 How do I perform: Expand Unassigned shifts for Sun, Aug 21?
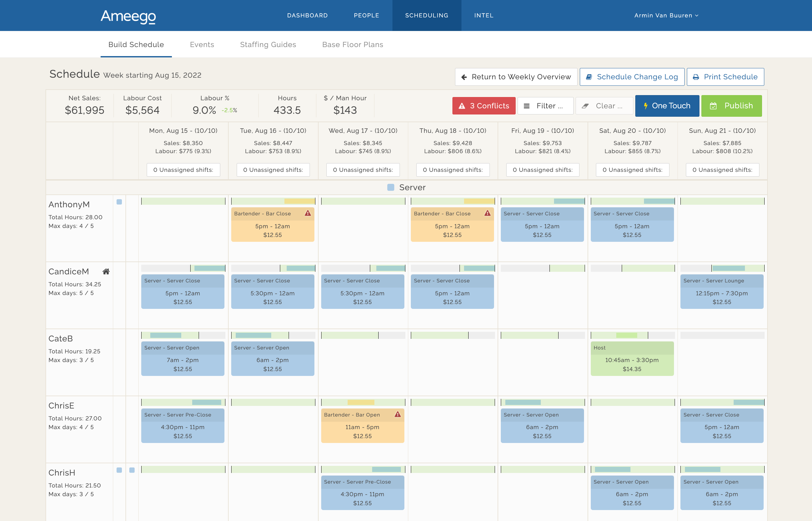point(723,170)
